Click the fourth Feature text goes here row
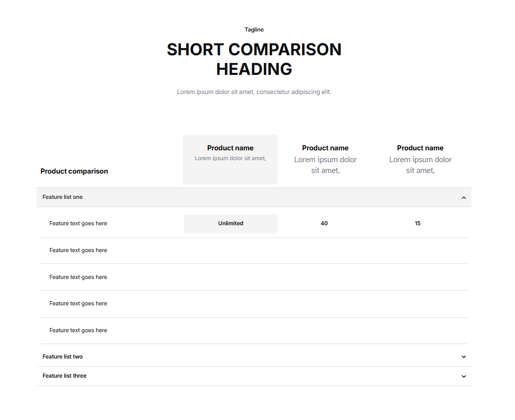 coord(79,304)
